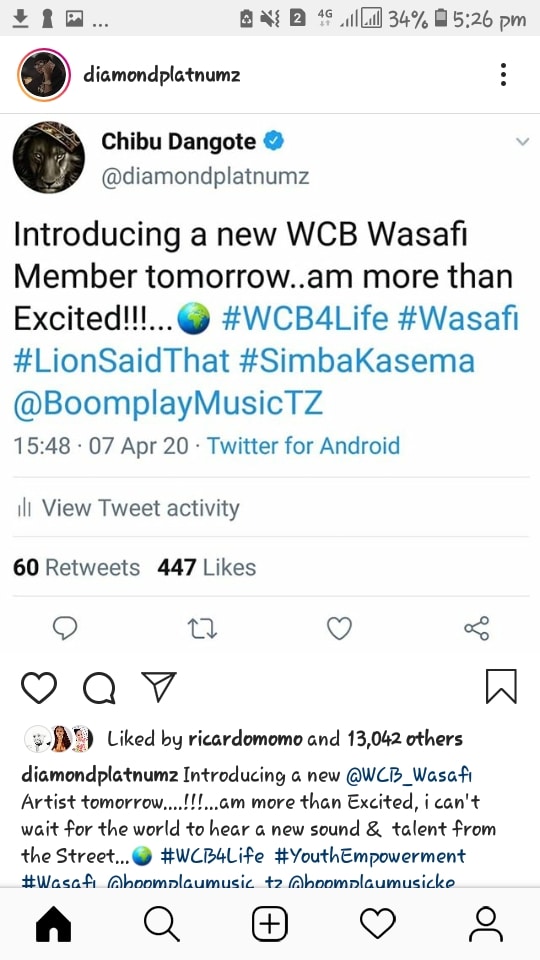Screen dimensions: 540x960
Task: Tap the tweet reply bubble icon
Action: pyautogui.click(x=65, y=628)
